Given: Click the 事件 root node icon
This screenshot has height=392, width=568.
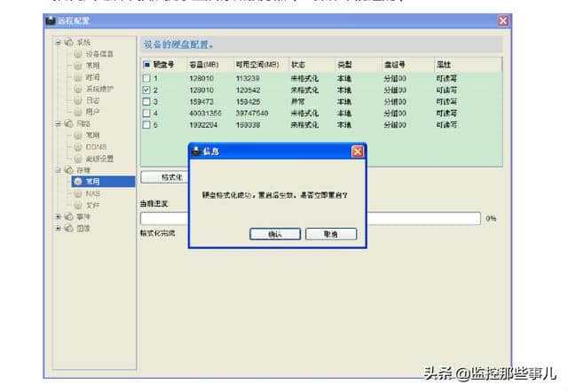Looking at the screenshot, I should coord(69,216).
